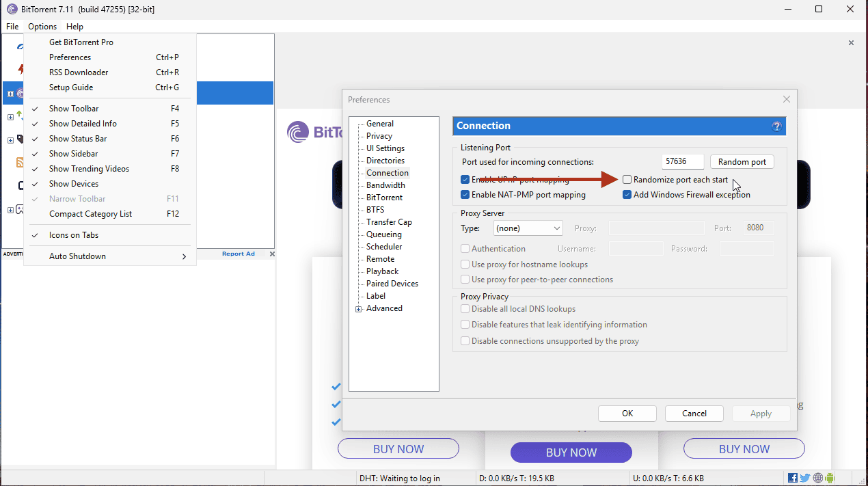
Task: Expand sidebar node beside the tag icon
Action: [x=10, y=140]
